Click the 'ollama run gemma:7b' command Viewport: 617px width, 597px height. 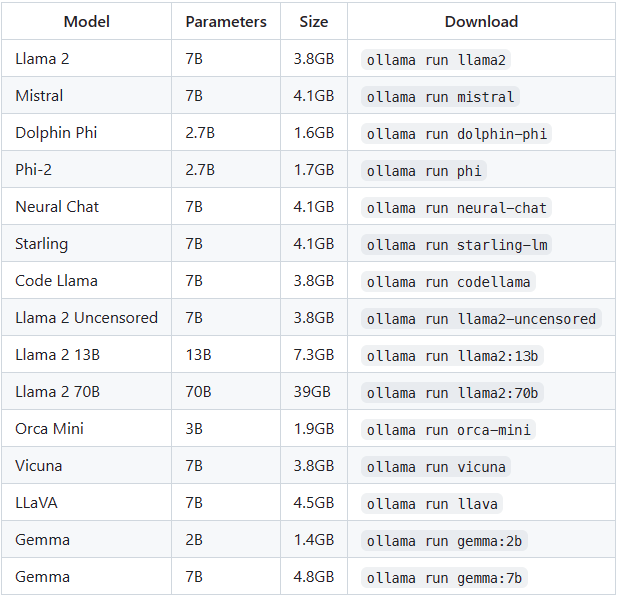click(x=445, y=578)
